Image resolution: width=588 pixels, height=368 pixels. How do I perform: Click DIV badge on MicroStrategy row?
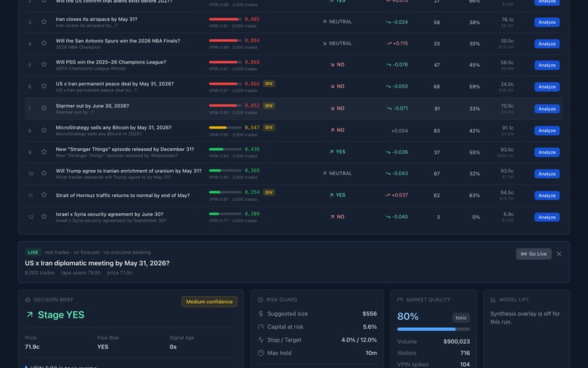point(269,128)
